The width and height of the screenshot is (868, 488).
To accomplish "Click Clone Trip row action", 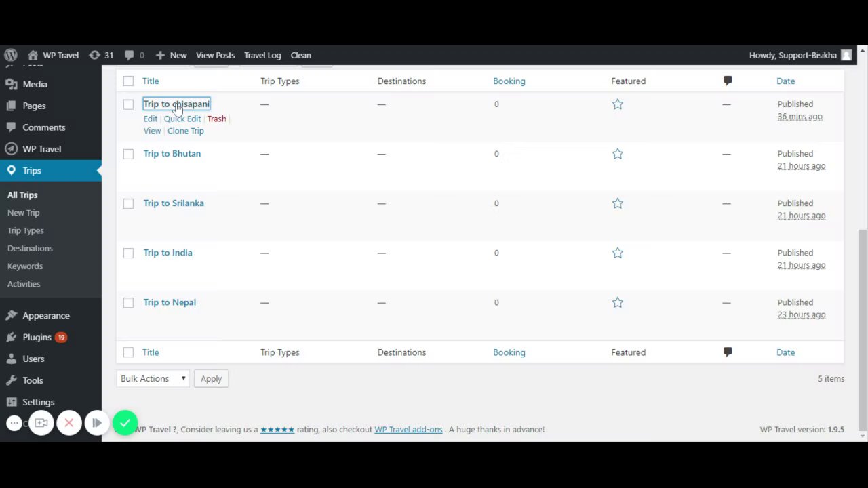I will [185, 131].
